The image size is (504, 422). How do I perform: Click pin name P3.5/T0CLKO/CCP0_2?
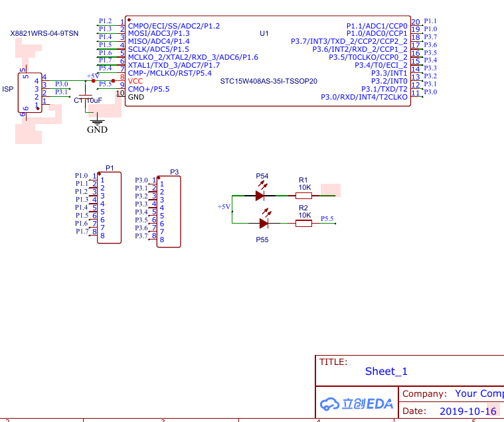368,57
